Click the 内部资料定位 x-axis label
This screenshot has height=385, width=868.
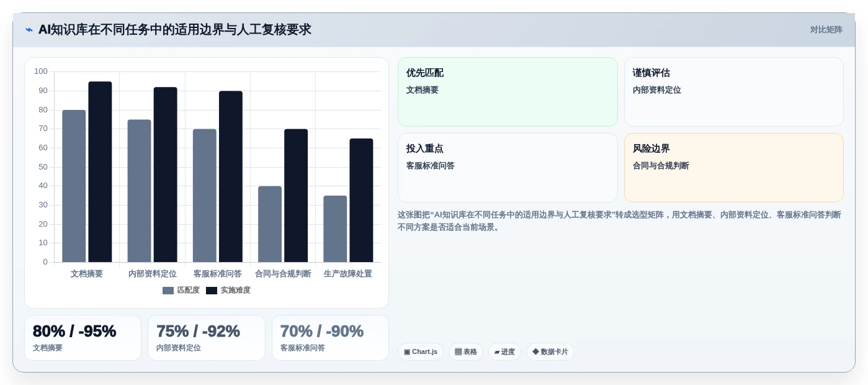pyautogui.click(x=153, y=274)
